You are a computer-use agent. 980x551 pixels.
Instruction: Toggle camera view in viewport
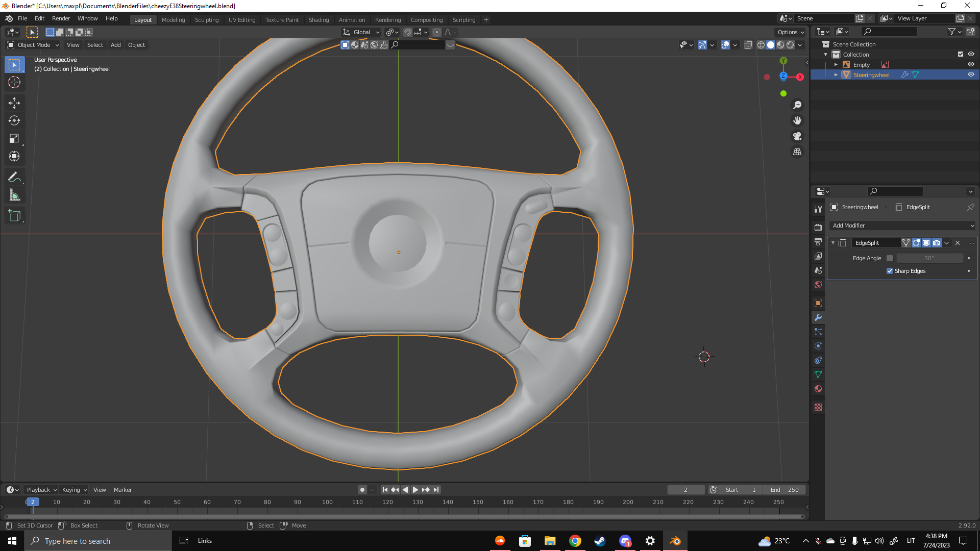point(797,136)
